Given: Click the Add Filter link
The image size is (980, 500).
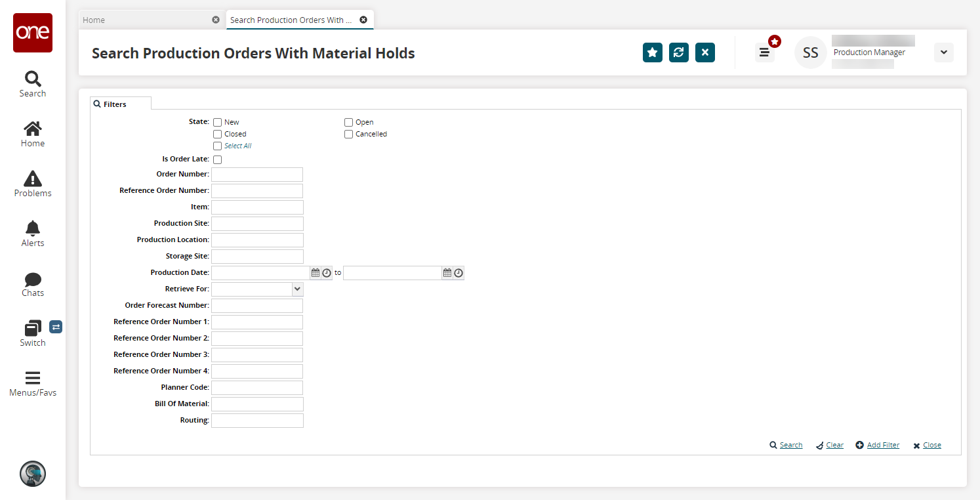Looking at the screenshot, I should pyautogui.click(x=883, y=445).
